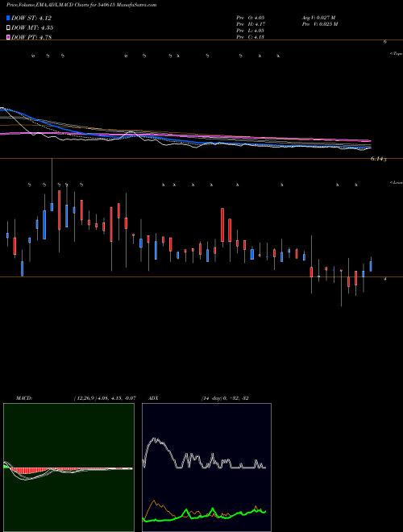This screenshot has height=532, width=403.
Task: Click the MACD (12,26,9) values text
Action: pyautogui.click(x=105, y=398)
